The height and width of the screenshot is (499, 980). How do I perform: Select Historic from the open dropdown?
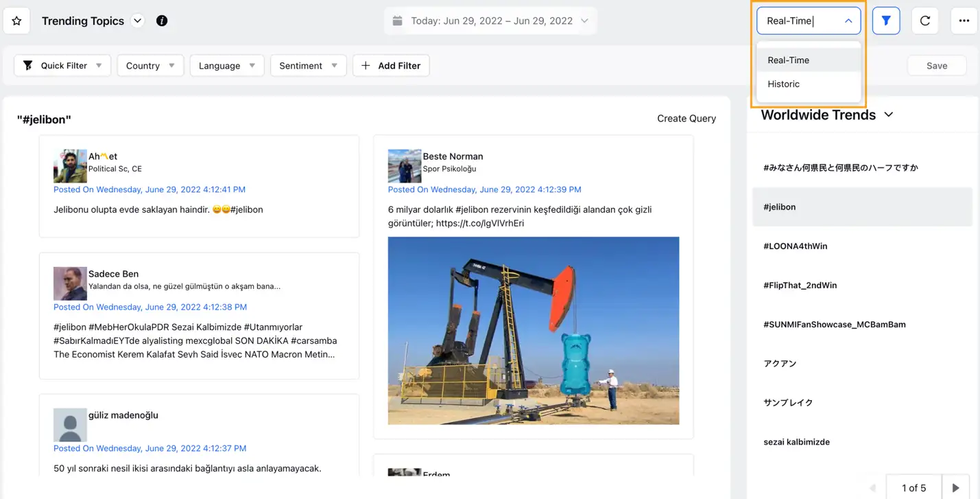click(782, 84)
